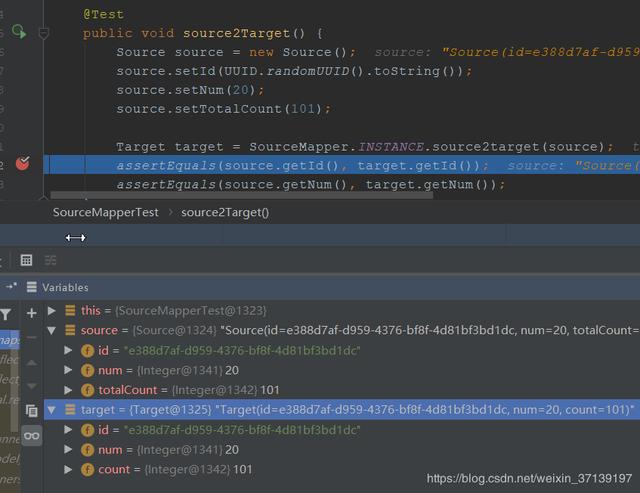The image size is (640, 493).
Task: Expand source num field node
Action: point(68,370)
